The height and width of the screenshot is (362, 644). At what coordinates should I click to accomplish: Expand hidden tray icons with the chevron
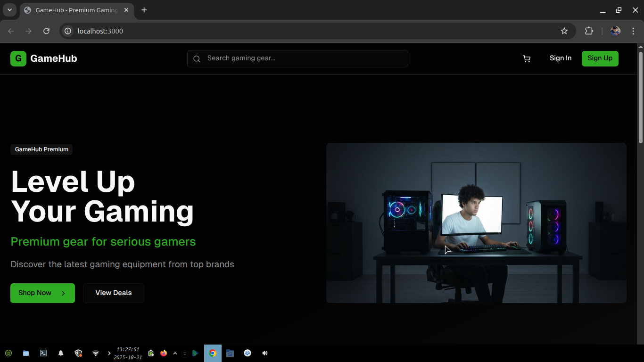[175, 353]
